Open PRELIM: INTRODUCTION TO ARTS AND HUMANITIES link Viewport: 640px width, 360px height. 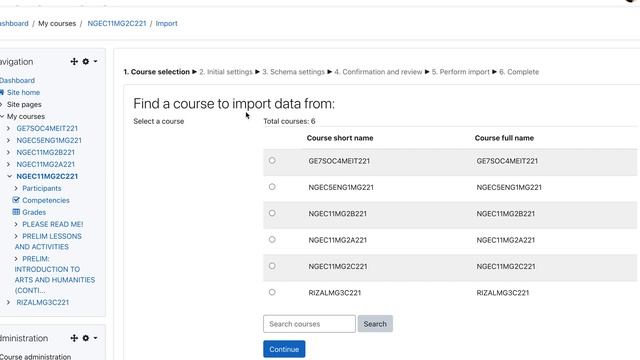(55, 274)
